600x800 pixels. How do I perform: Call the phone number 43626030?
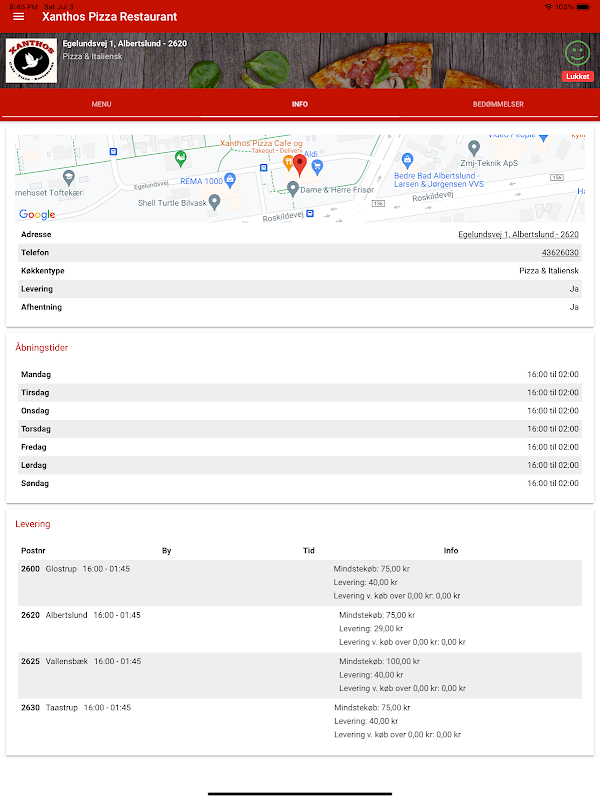(560, 253)
